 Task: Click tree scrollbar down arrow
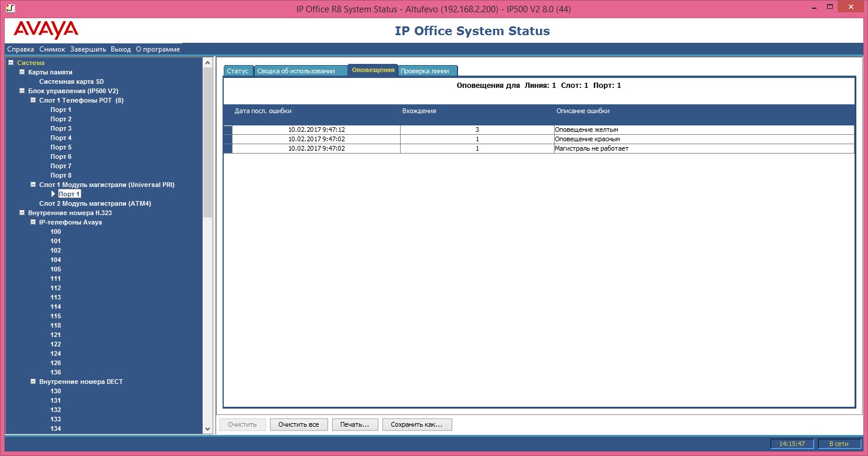point(207,429)
